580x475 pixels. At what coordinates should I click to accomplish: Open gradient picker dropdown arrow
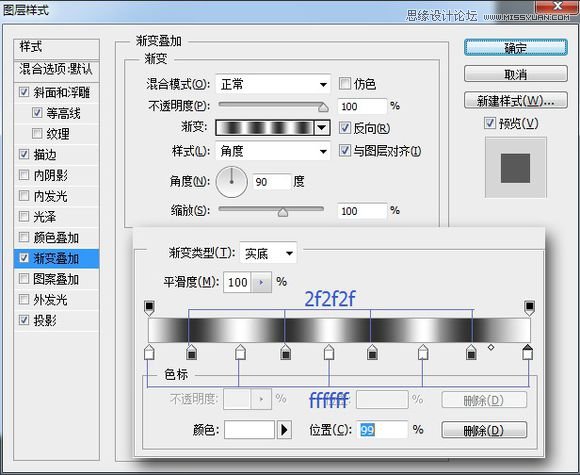pyautogui.click(x=322, y=128)
